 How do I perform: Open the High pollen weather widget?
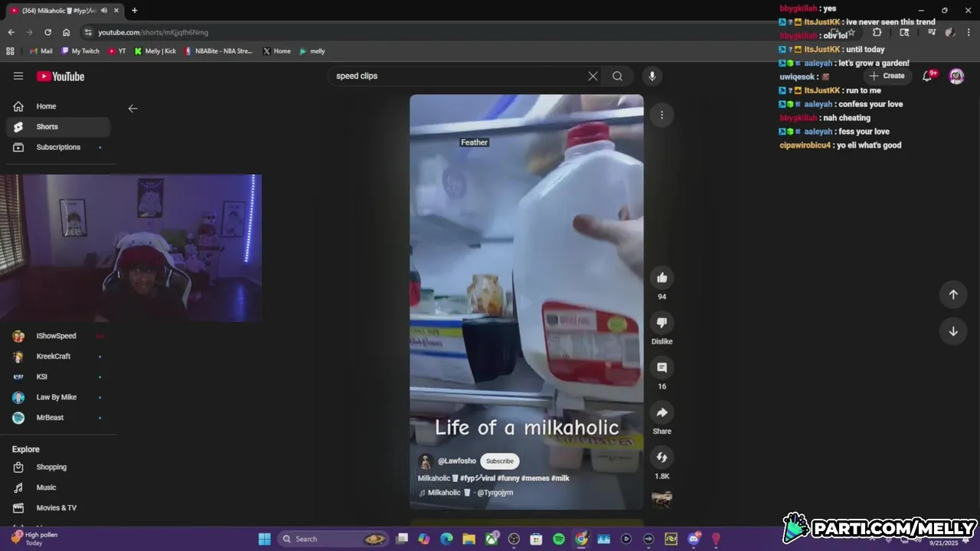point(34,539)
